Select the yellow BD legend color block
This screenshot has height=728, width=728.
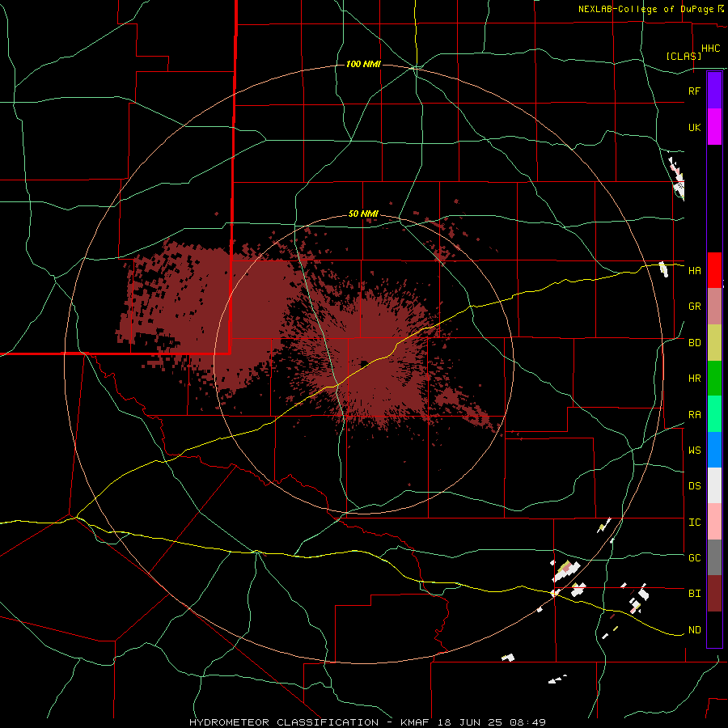point(714,342)
